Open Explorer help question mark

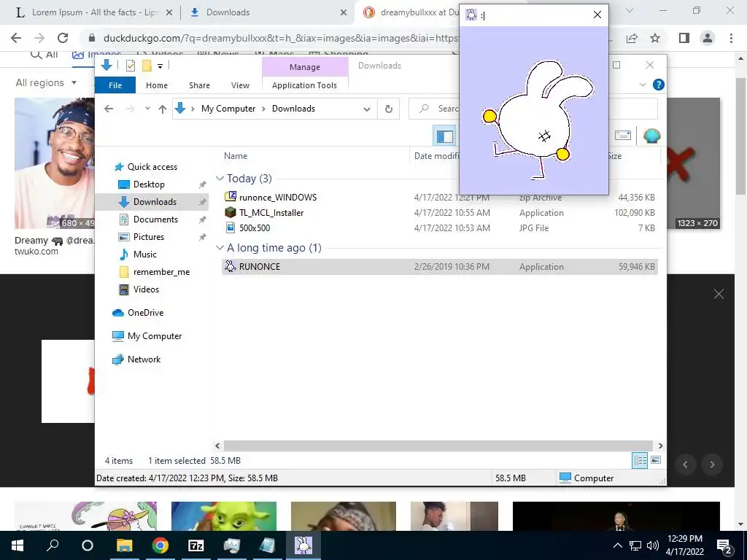[659, 85]
